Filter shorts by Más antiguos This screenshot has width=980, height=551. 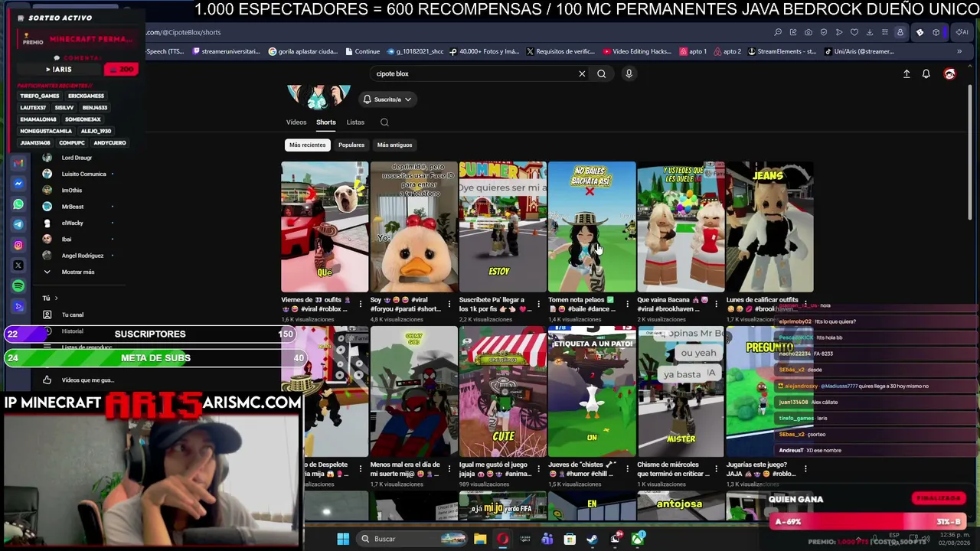(394, 145)
